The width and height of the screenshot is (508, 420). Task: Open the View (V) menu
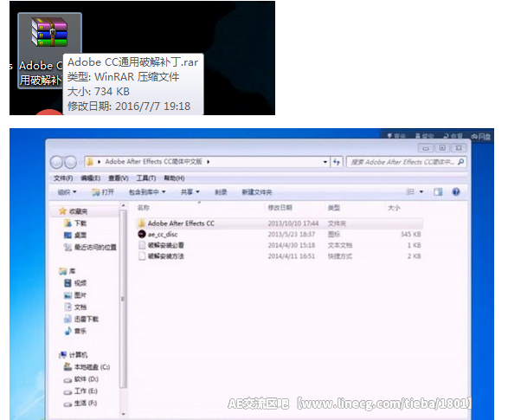[119, 178]
